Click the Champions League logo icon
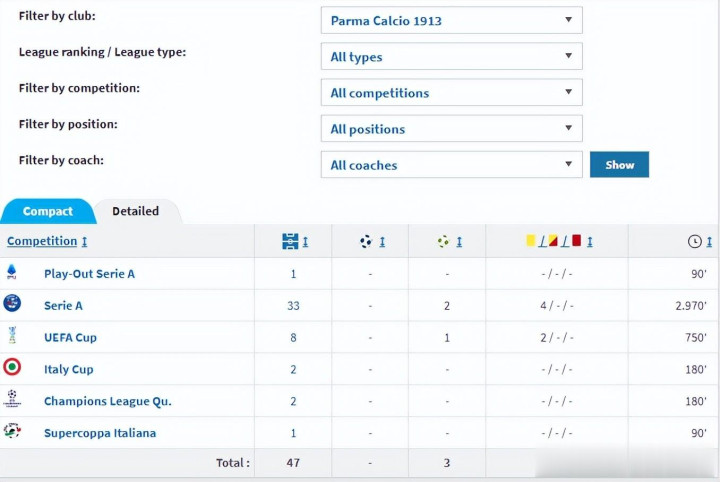Viewport: 720px width, 482px height. tap(12, 399)
